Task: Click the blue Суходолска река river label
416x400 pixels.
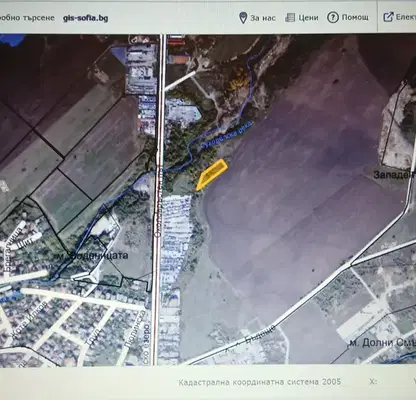Action: click(227, 137)
